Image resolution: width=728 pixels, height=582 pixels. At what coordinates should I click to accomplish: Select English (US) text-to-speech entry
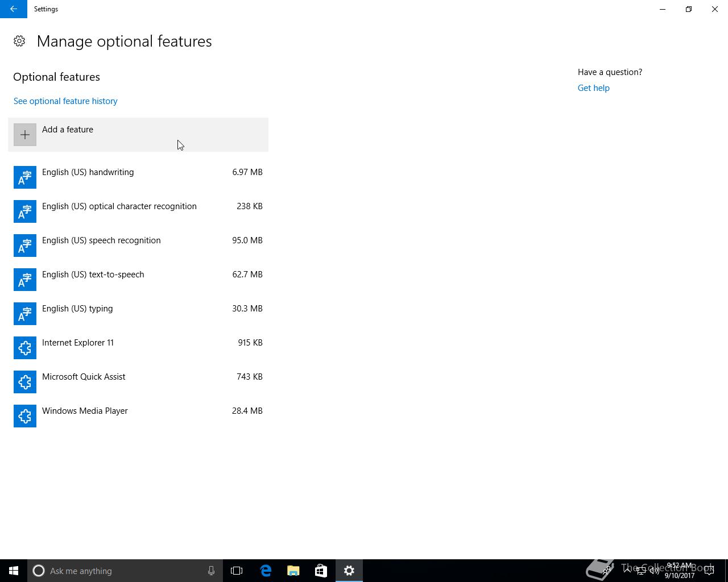click(x=138, y=280)
